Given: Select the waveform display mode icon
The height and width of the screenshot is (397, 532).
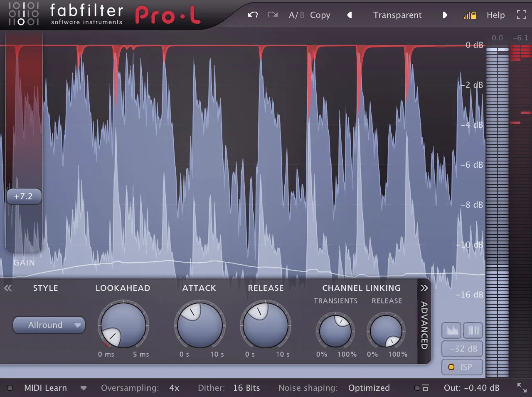Looking at the screenshot, I should click(452, 331).
